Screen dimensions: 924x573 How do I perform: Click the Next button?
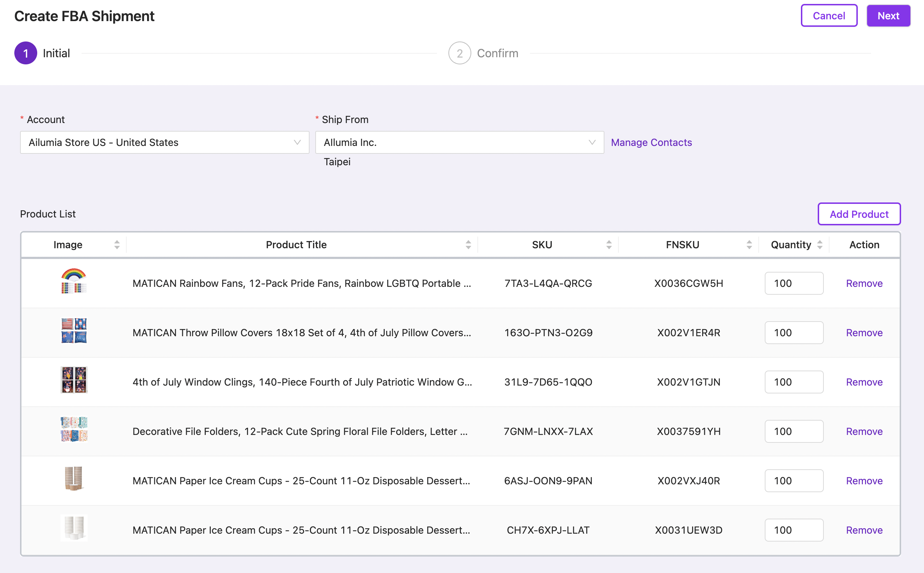coord(888,16)
